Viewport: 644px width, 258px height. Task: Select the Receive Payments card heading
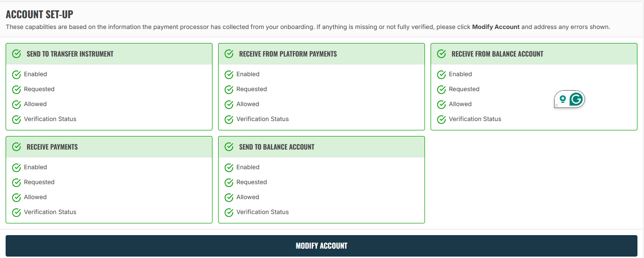[52, 147]
